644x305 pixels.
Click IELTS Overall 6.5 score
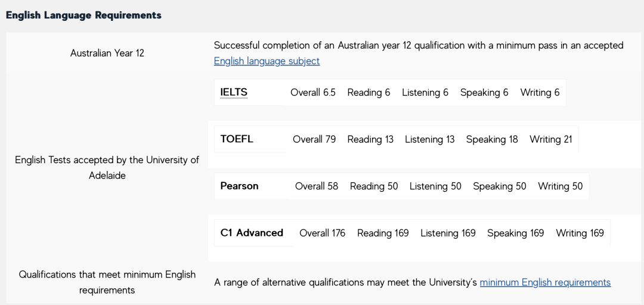pos(313,92)
